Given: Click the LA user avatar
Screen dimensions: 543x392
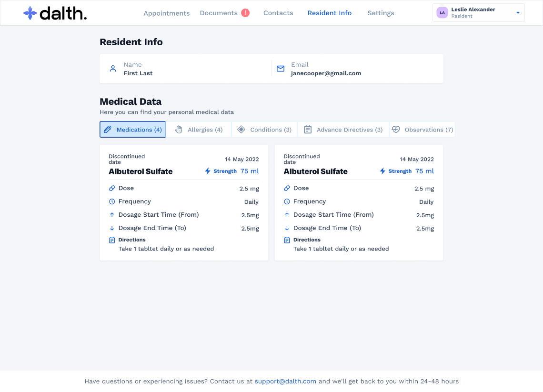Looking at the screenshot, I should 442,13.
